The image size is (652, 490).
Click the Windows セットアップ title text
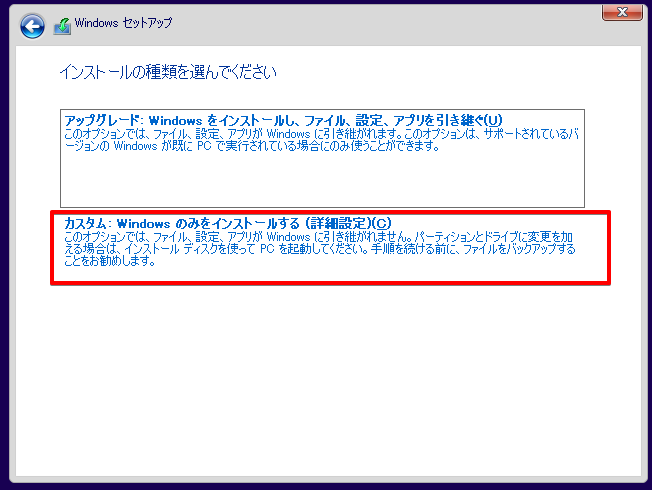coord(123,23)
